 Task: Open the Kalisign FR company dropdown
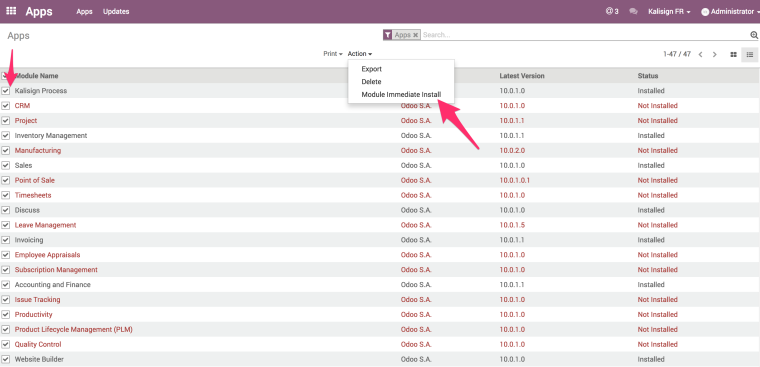tap(669, 12)
